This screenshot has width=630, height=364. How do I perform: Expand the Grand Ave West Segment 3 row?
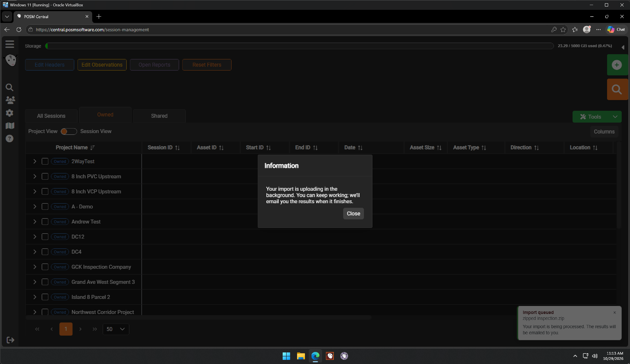pyautogui.click(x=35, y=282)
